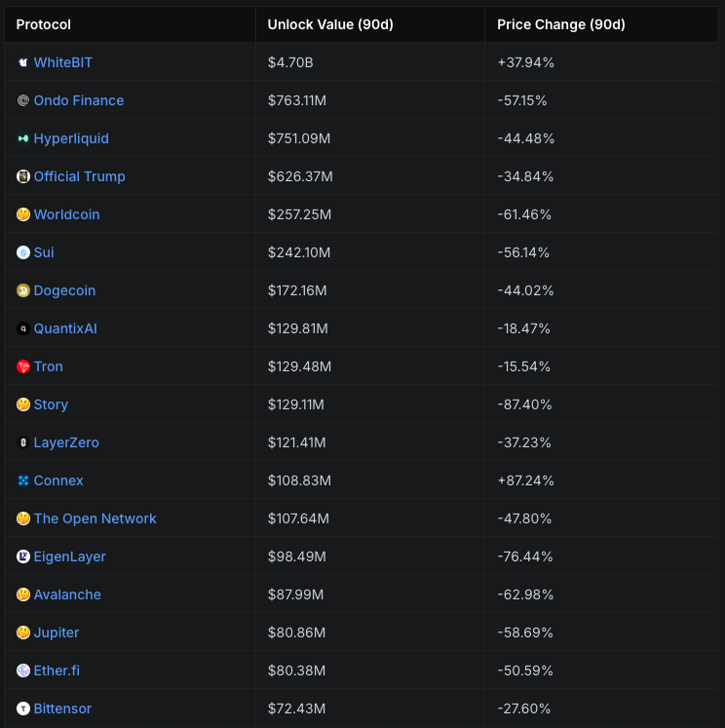Screen dimensions: 725x728
Task: Open the Bittensor protocol link
Action: pyautogui.click(x=62, y=709)
